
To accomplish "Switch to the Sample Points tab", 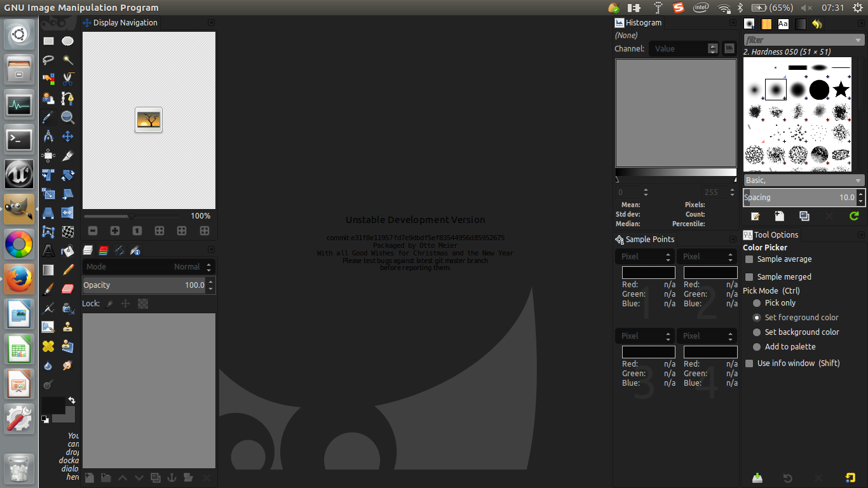I will click(x=645, y=240).
